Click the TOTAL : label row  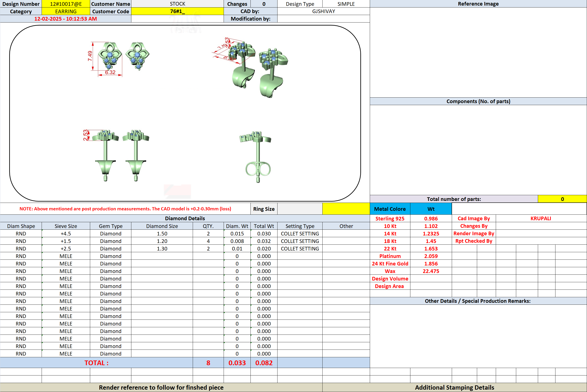[x=96, y=362]
